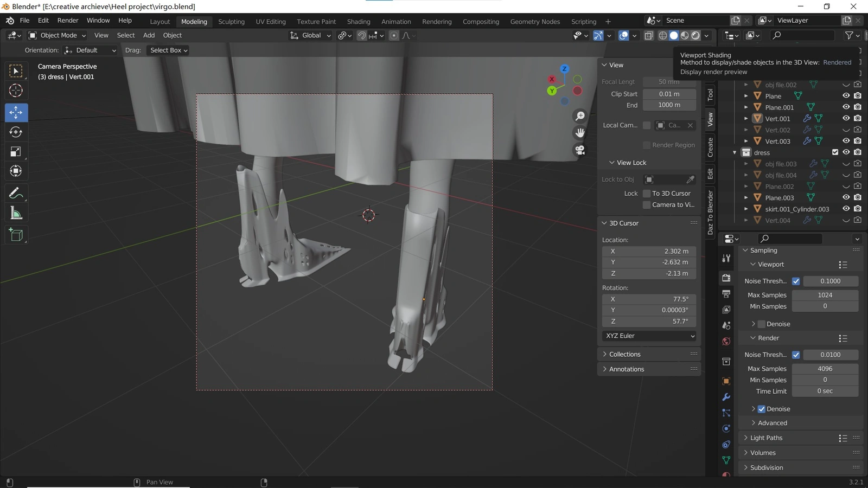Select the Rotate tool
Viewport: 868px width, 488px height.
point(16,132)
